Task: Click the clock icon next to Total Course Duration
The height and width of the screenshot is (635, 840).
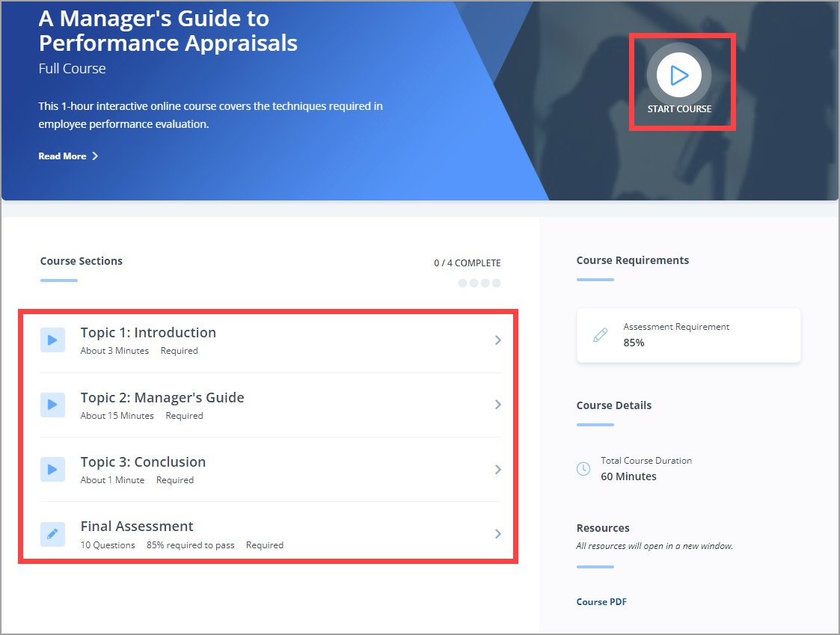Action: point(583,469)
